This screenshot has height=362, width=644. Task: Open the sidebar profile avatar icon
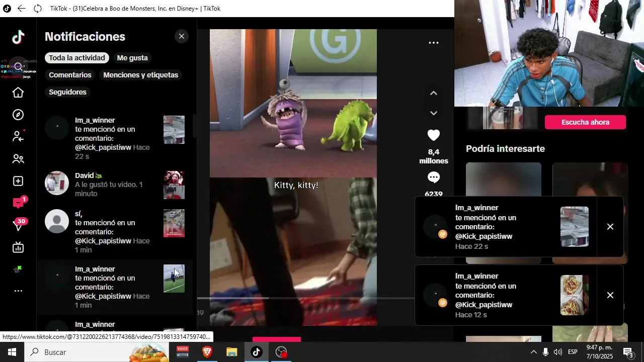tap(18, 269)
